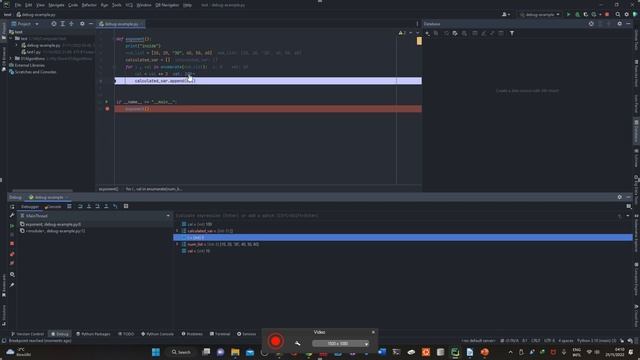Open the Python Console tool window

click(x=158, y=334)
